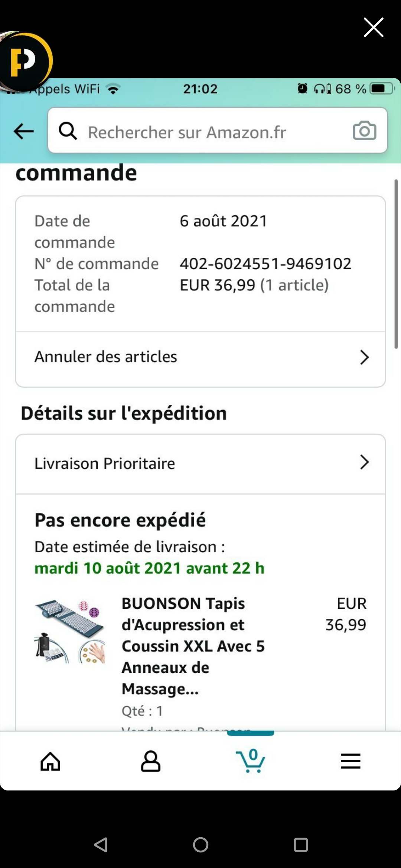
Task: Go to Amazon home tab
Action: coord(50,761)
